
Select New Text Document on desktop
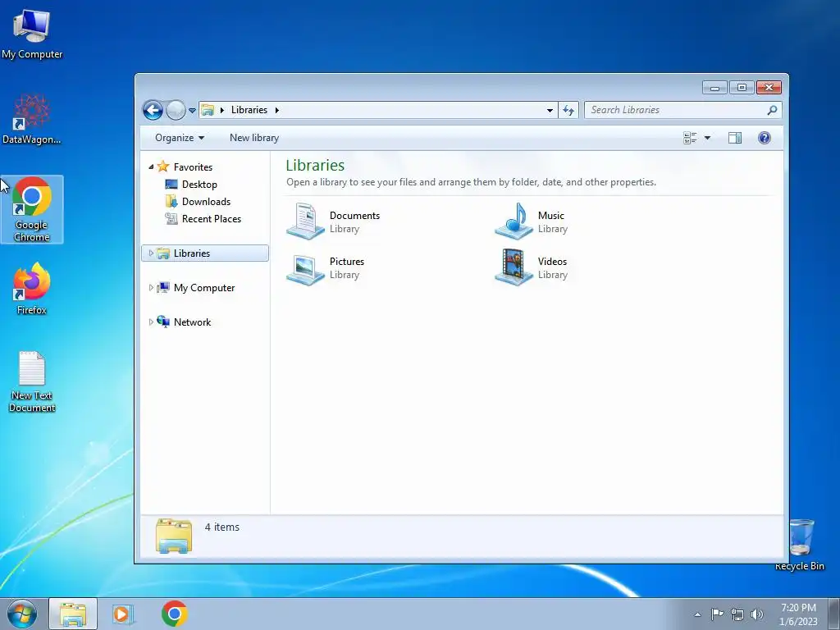coord(32,382)
